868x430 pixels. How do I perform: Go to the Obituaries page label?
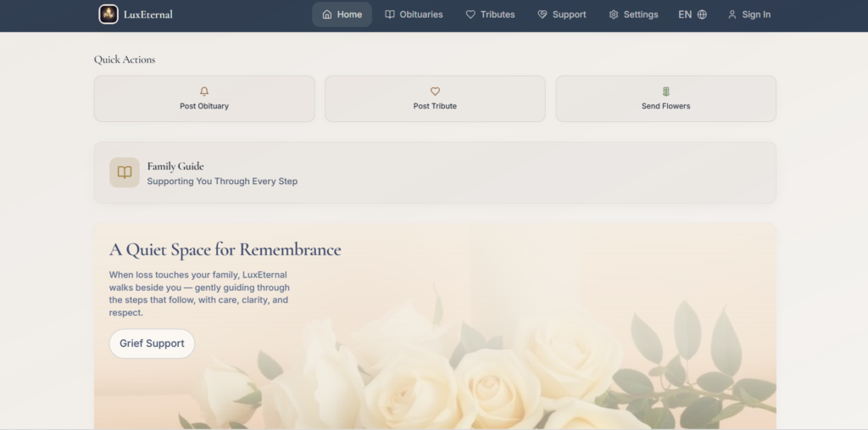421,14
